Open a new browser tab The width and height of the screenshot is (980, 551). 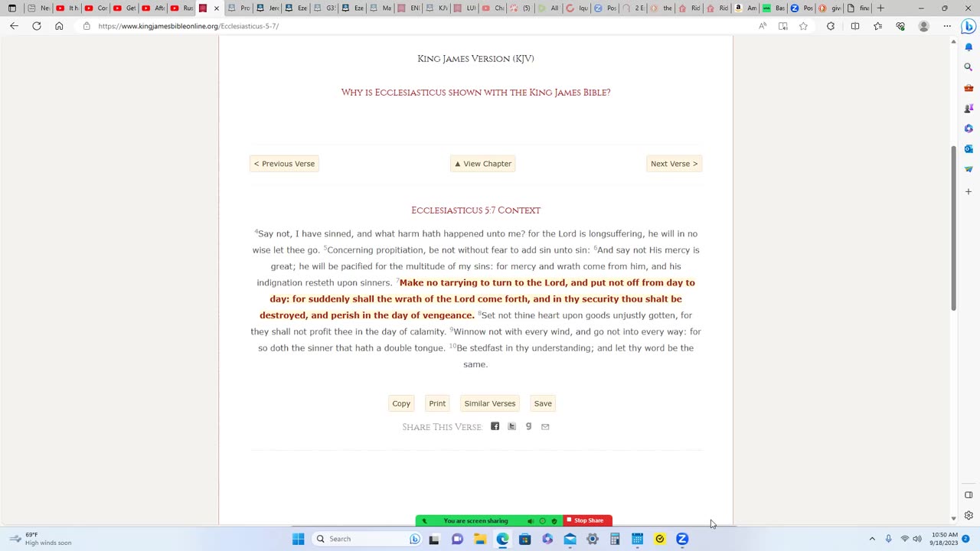tap(880, 8)
